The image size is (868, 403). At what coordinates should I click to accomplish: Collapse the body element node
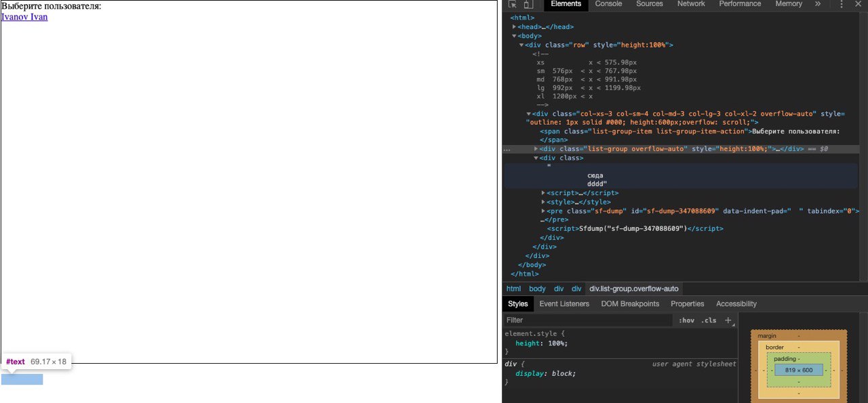(515, 36)
